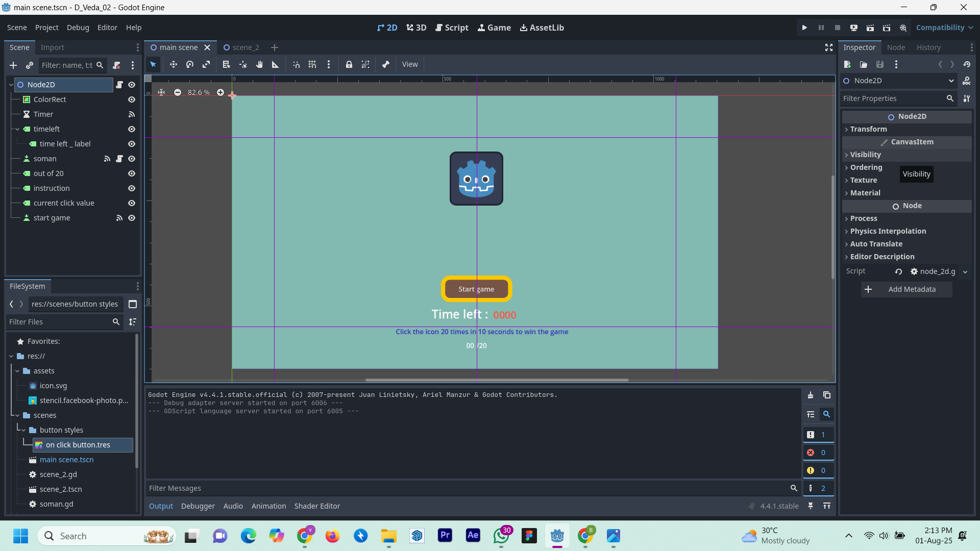Toggle FileSystem split mode icon

coord(133,304)
